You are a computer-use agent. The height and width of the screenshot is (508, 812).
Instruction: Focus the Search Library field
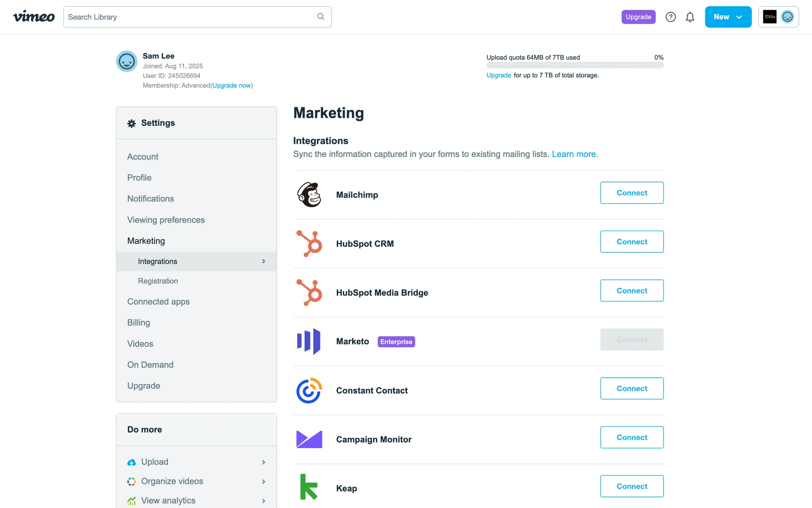tap(190, 17)
